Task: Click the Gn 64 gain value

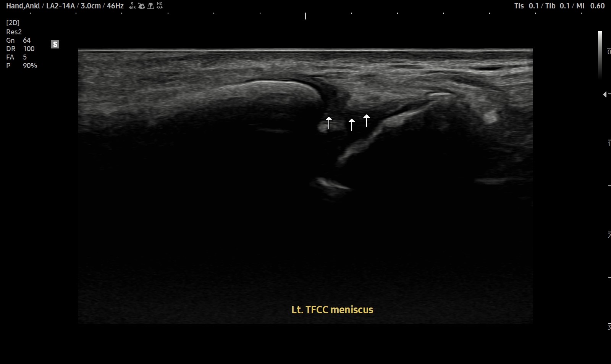Action: pos(18,40)
